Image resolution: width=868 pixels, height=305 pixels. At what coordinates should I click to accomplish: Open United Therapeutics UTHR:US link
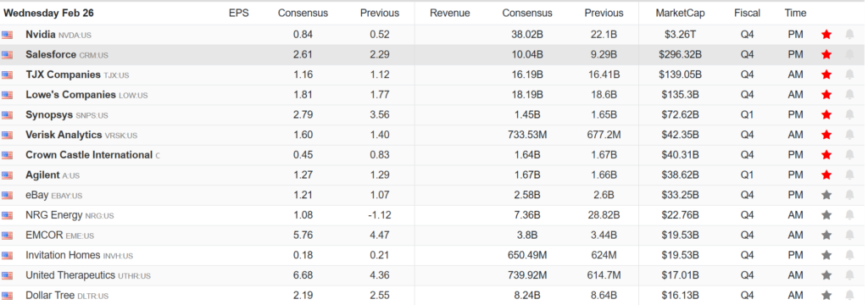(x=88, y=275)
